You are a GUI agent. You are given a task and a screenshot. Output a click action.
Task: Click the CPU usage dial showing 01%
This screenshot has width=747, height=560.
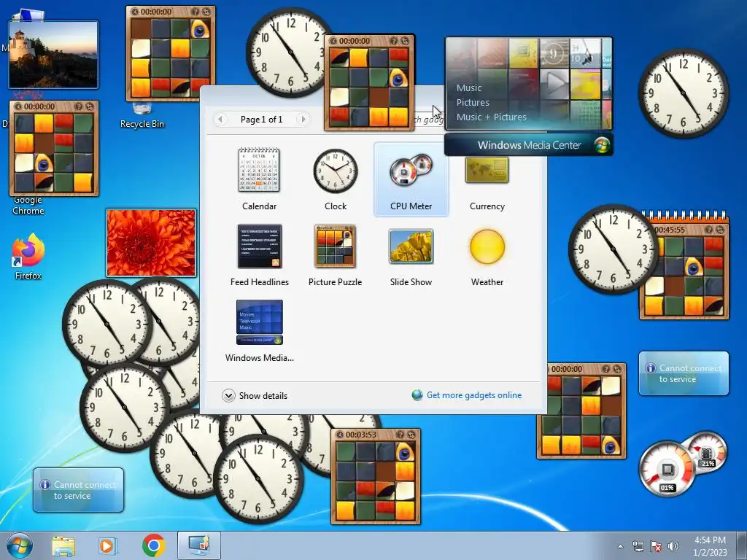tap(666, 470)
